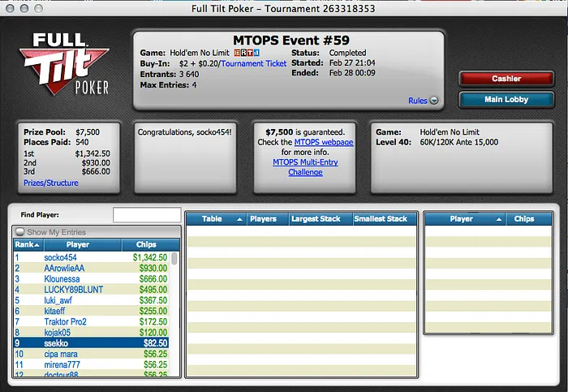Sort tables by Smallest Stack header
Viewport: 568px width, 392px height.
point(385,219)
